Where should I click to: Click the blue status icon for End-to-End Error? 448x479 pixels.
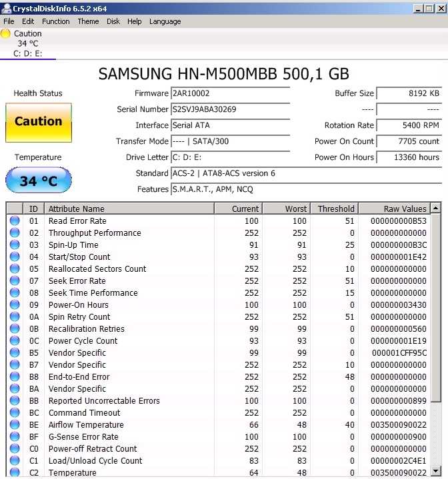(x=15, y=376)
